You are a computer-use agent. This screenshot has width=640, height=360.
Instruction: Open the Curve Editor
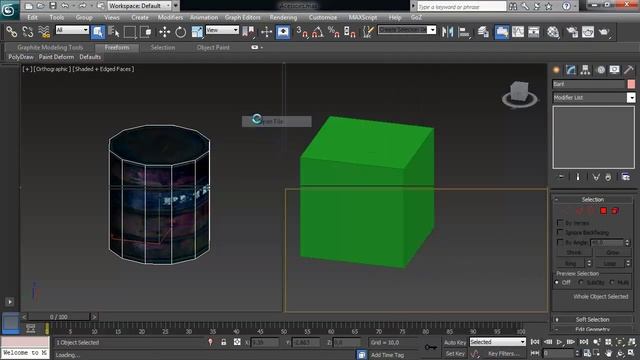[x=518, y=32]
